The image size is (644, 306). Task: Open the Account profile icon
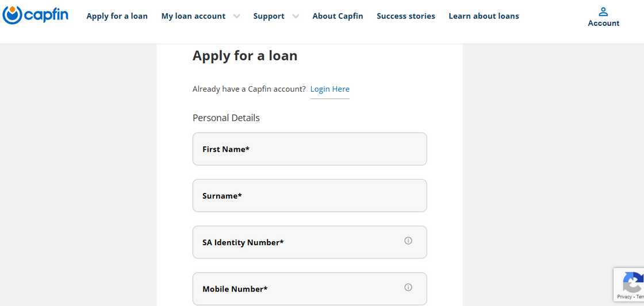603,11
